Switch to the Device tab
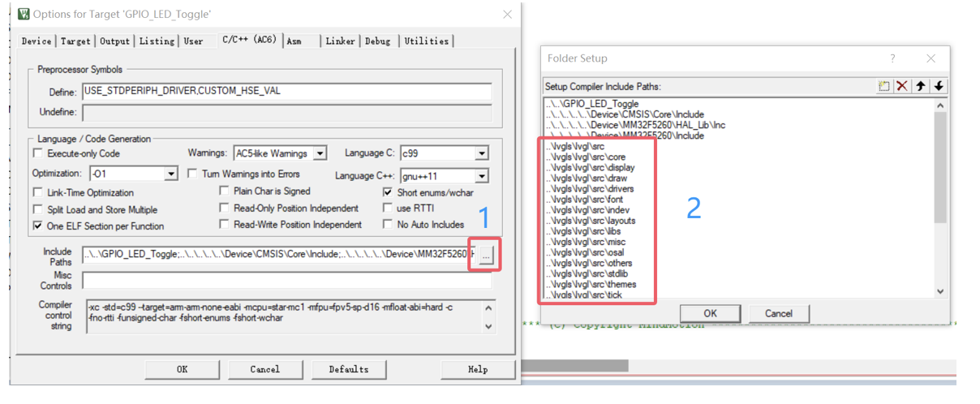Screen dimensions: 980x404 pos(37,41)
